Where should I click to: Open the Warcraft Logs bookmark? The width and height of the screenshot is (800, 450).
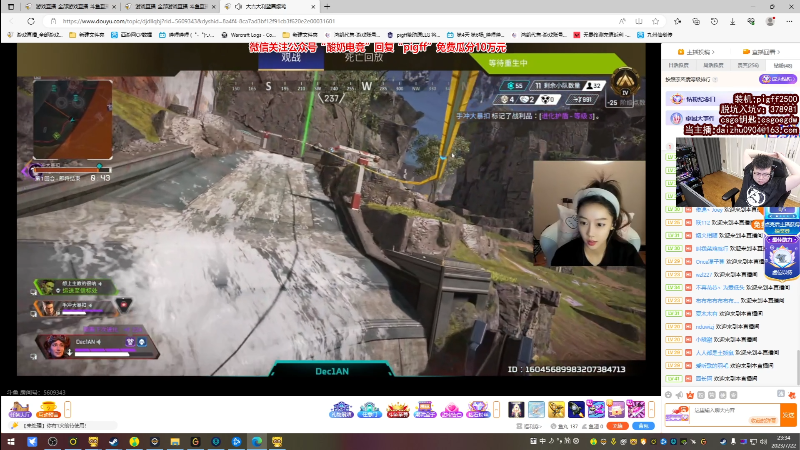point(249,35)
